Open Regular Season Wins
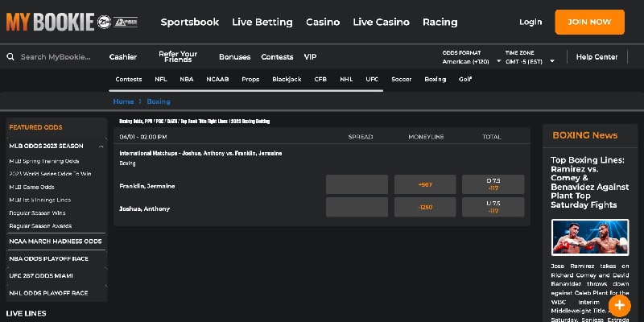644x322 pixels. click(x=37, y=213)
